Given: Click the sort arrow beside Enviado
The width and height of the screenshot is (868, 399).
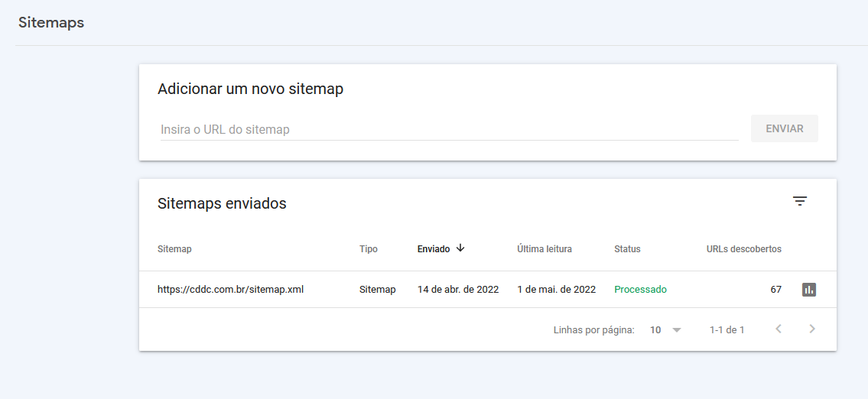Looking at the screenshot, I should pos(460,248).
